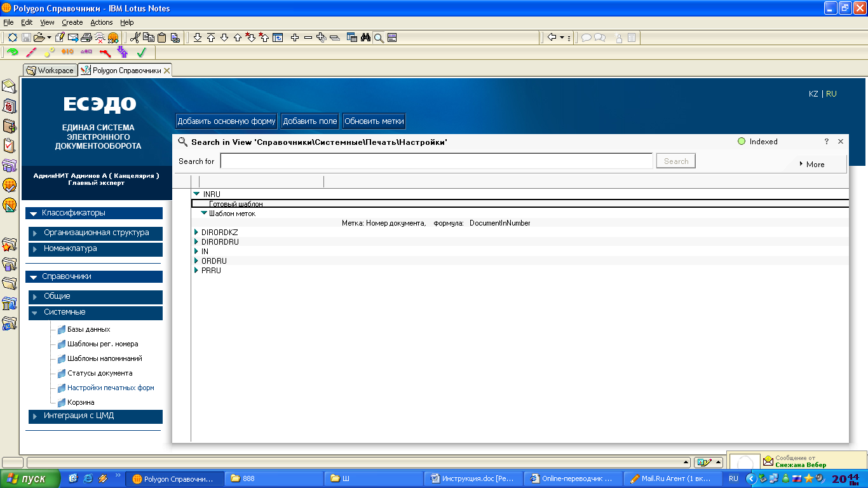This screenshot has width=868, height=488.
Task: Open the Edit menu
Action: (x=27, y=22)
